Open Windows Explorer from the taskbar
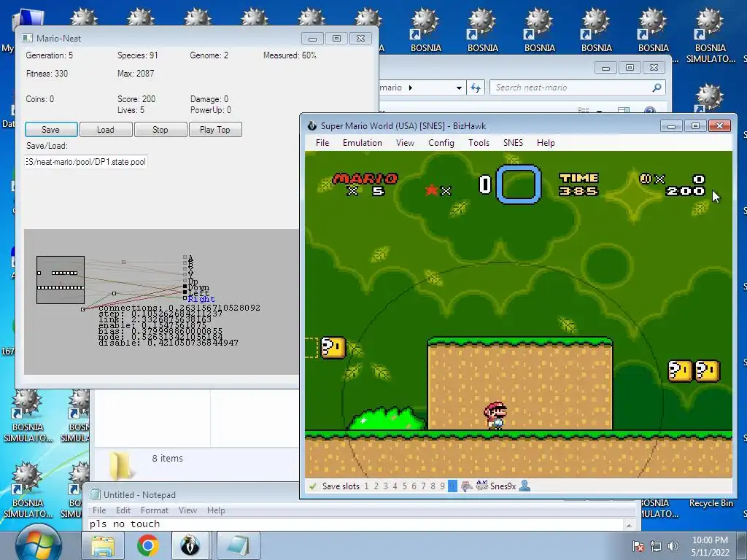Viewport: 747px width, 560px height. click(x=103, y=545)
